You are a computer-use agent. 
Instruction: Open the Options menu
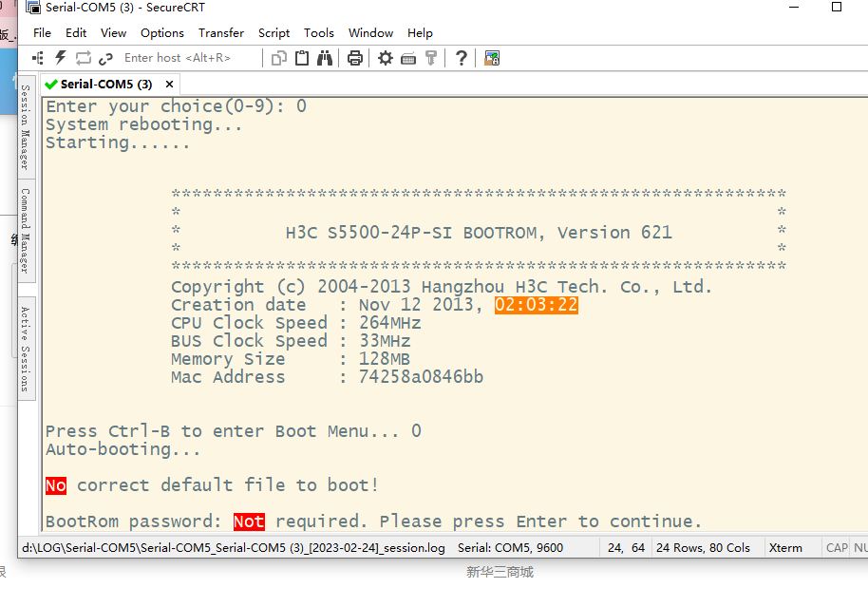point(162,32)
